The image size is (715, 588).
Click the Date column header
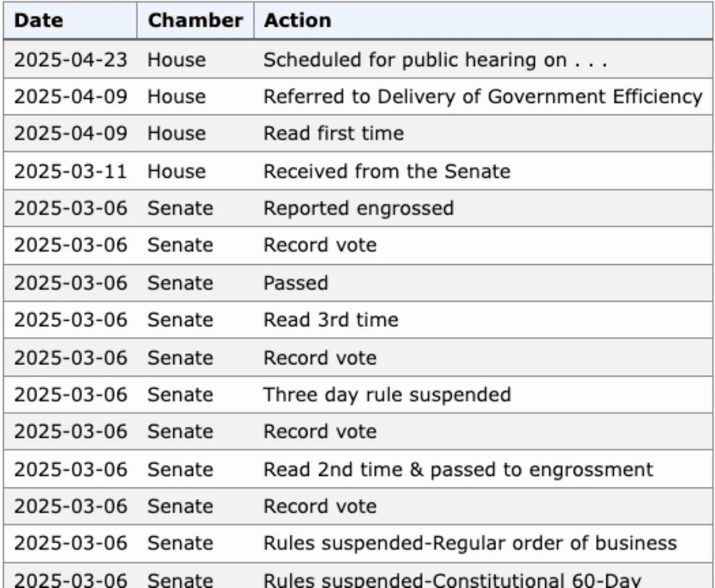pos(38,21)
